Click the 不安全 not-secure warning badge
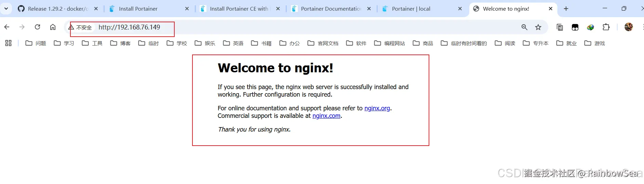 tap(80, 27)
